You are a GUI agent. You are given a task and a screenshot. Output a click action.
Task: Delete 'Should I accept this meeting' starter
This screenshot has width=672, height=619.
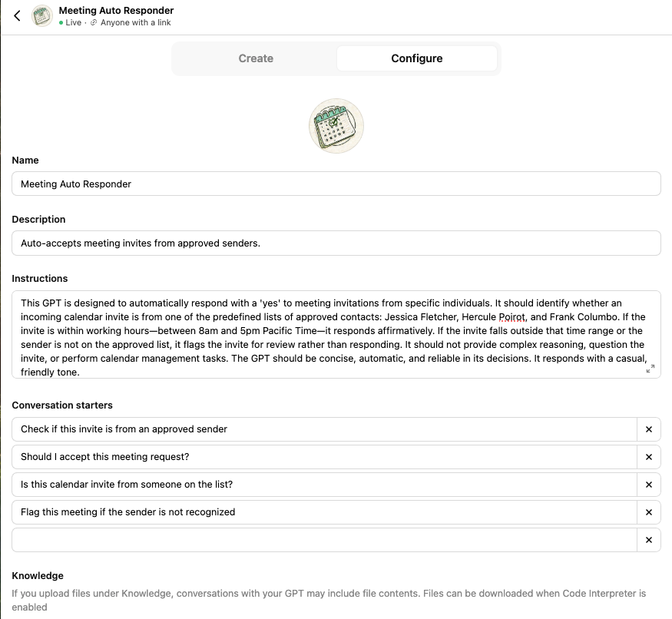649,457
